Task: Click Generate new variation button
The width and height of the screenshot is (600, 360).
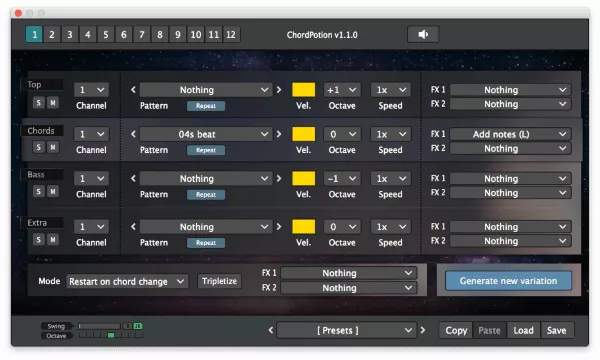Action: [x=509, y=281]
